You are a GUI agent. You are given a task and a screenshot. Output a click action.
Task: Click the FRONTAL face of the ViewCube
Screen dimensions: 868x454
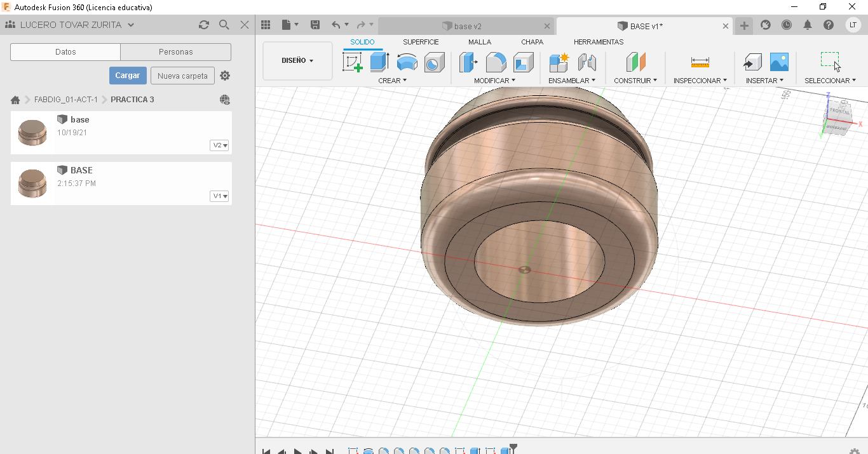coord(839,112)
